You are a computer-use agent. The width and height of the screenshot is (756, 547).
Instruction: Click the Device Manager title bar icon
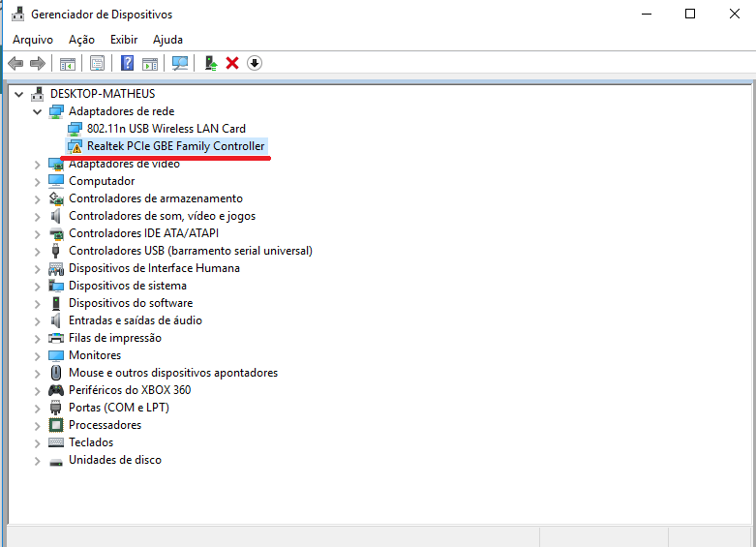click(x=18, y=14)
